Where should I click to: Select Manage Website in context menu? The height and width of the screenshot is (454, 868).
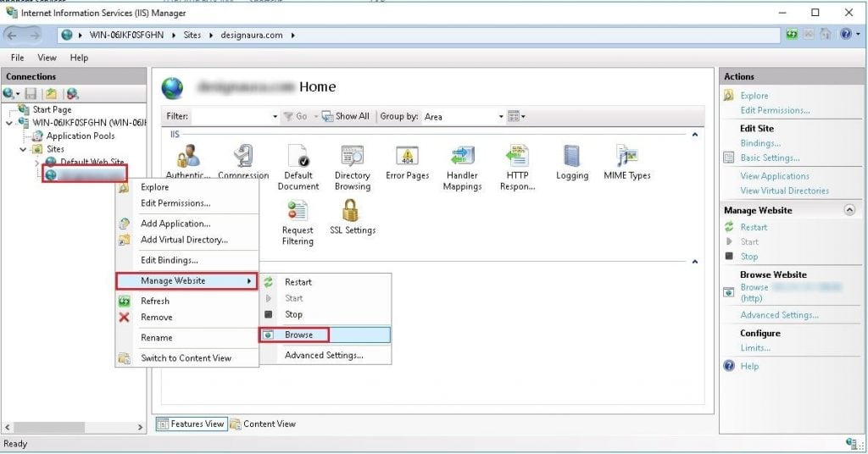[x=186, y=281]
